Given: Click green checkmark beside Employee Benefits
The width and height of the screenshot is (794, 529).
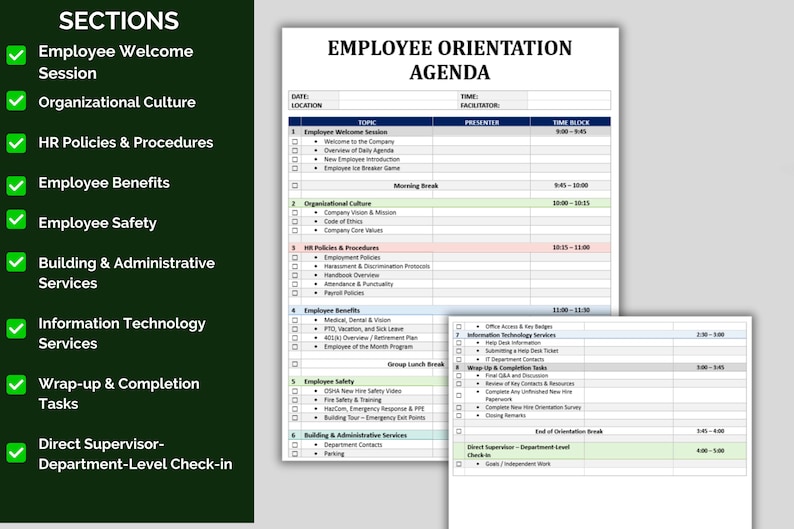Looking at the screenshot, I should tap(16, 185).
